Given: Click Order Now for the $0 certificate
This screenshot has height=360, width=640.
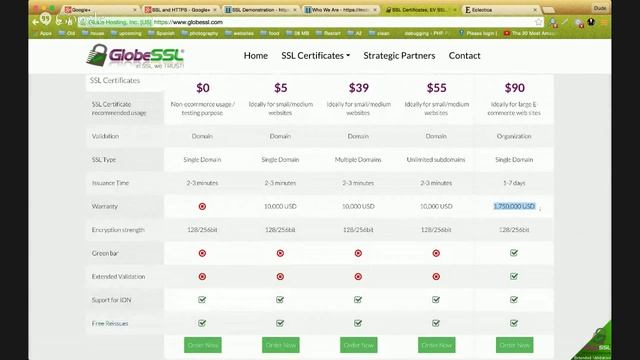Looking at the screenshot, I should (202, 345).
